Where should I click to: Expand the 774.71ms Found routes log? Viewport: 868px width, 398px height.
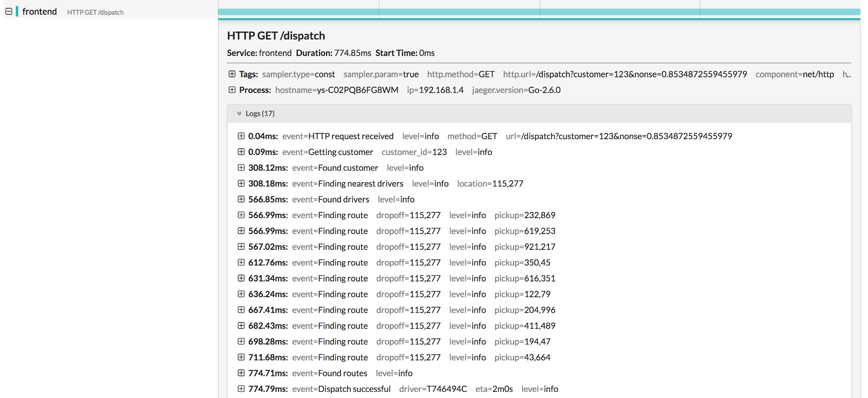241,373
